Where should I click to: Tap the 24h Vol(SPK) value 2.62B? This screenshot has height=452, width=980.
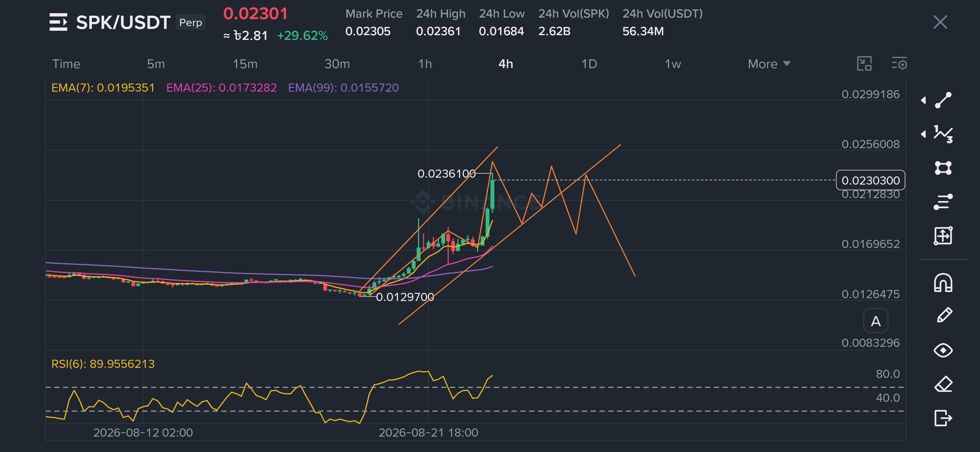tap(554, 31)
